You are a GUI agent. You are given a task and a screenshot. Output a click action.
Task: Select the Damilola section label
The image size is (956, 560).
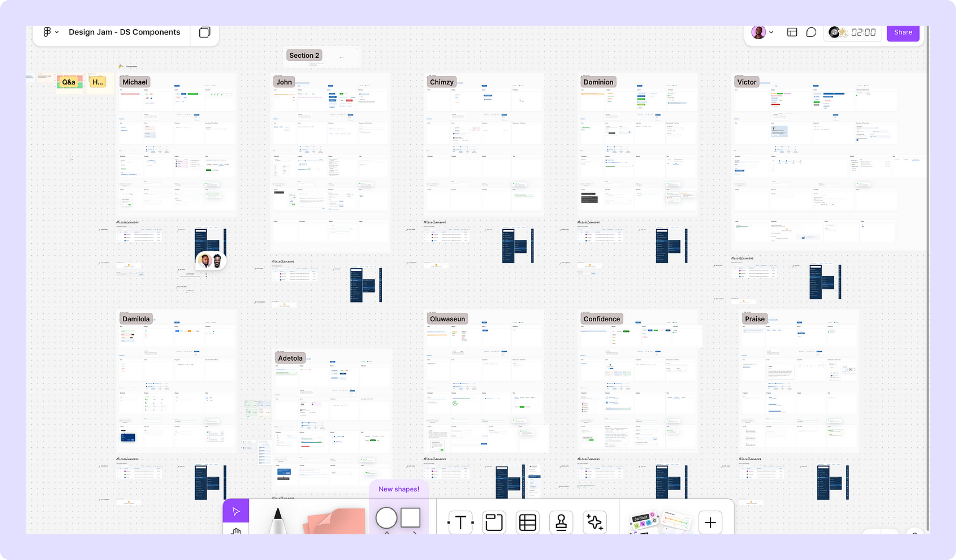click(x=136, y=319)
